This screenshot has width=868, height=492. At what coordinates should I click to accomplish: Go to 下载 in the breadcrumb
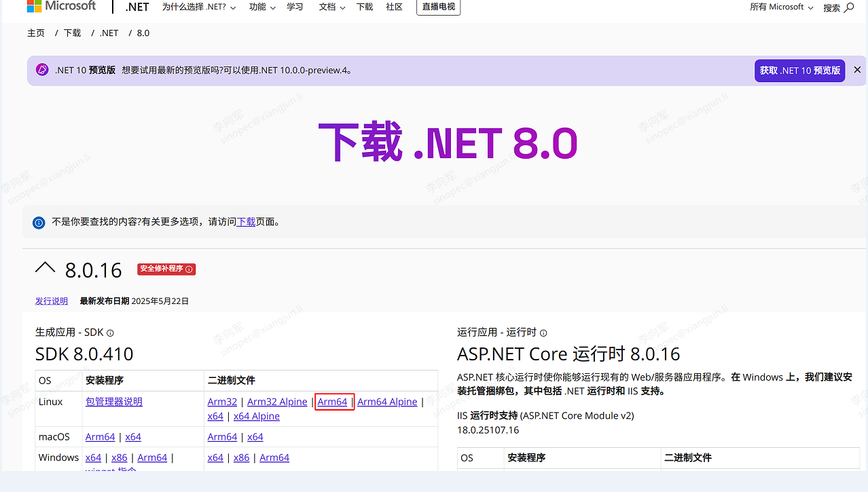(72, 33)
